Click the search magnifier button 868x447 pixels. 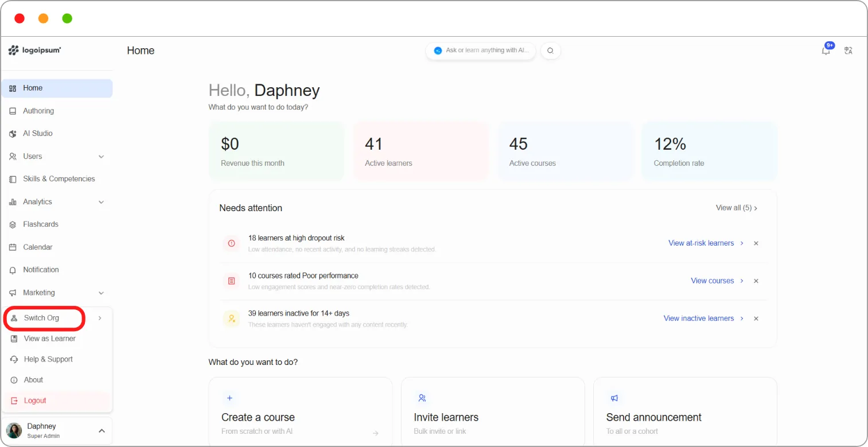551,50
